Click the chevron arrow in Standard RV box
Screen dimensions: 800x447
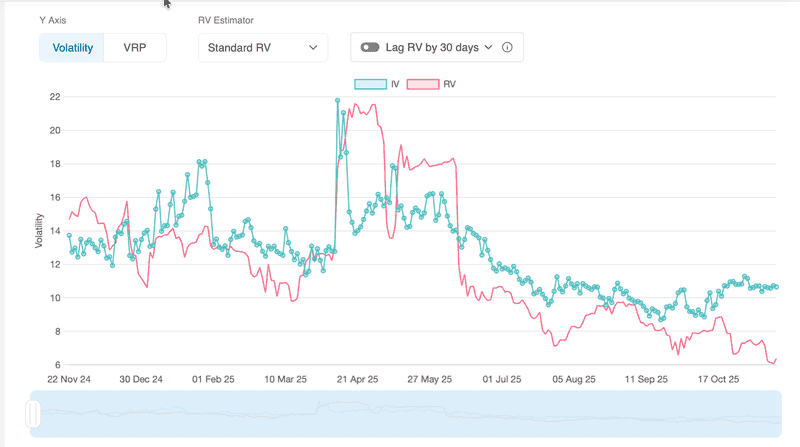point(314,47)
